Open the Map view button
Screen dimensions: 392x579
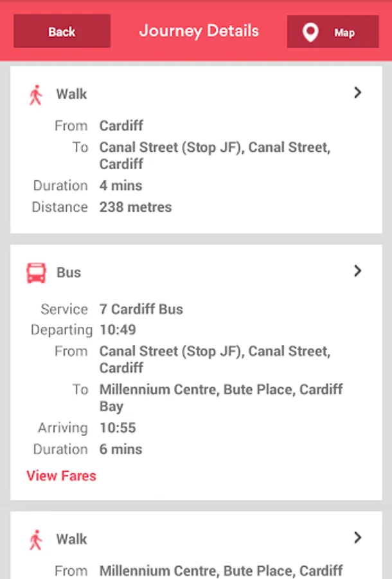click(333, 32)
